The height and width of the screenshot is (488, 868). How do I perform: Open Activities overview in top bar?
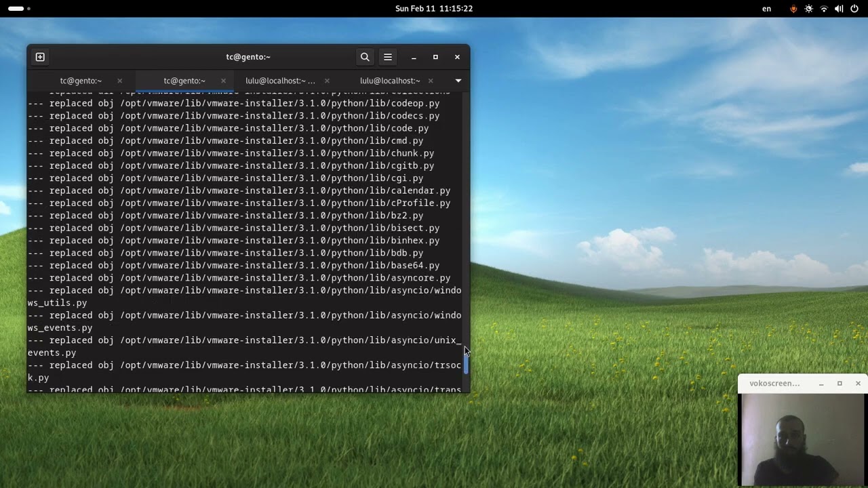(19, 9)
